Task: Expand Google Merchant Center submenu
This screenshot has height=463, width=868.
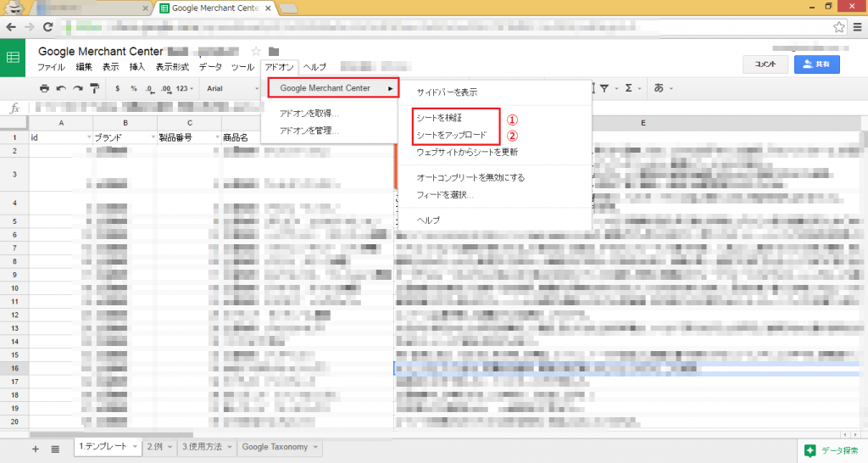Action: 333,88
